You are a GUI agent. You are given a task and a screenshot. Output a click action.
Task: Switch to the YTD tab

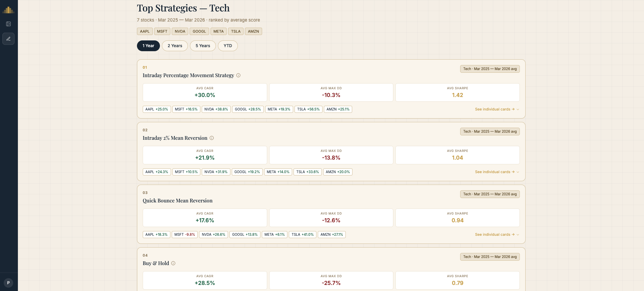tap(228, 46)
